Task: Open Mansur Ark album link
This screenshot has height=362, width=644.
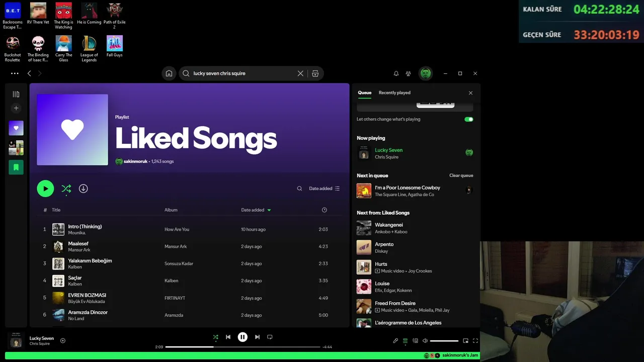Action: [176, 247]
